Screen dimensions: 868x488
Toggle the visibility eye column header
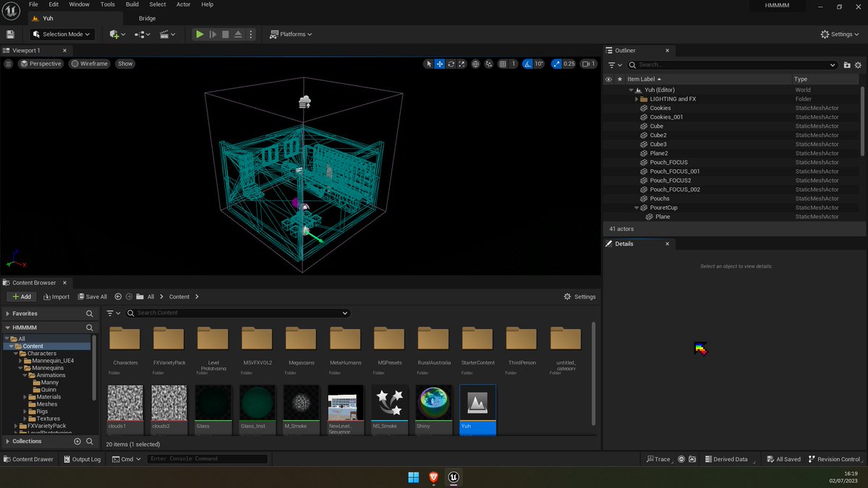pos(608,79)
